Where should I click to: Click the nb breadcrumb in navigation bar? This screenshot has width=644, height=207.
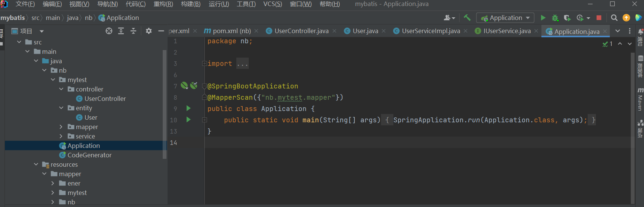pos(88,18)
